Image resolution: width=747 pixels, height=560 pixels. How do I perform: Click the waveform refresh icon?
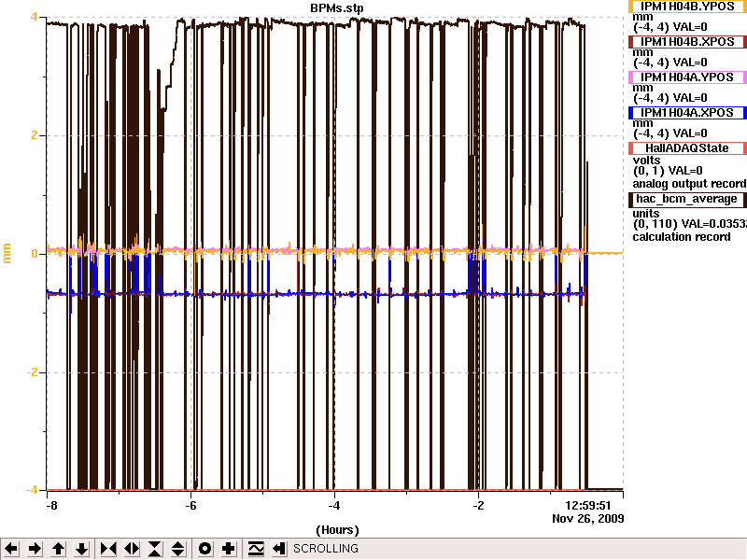pyautogui.click(x=256, y=549)
